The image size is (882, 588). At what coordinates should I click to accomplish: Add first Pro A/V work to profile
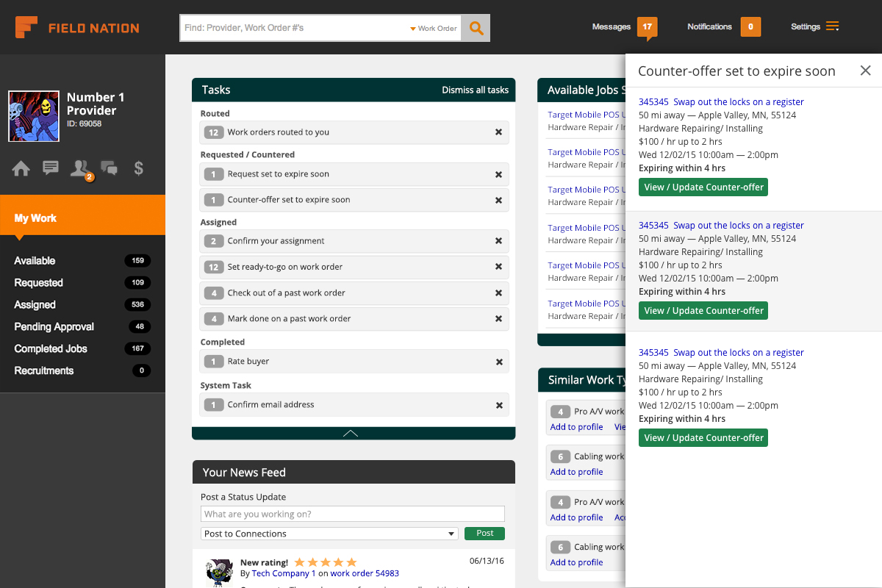[576, 427]
